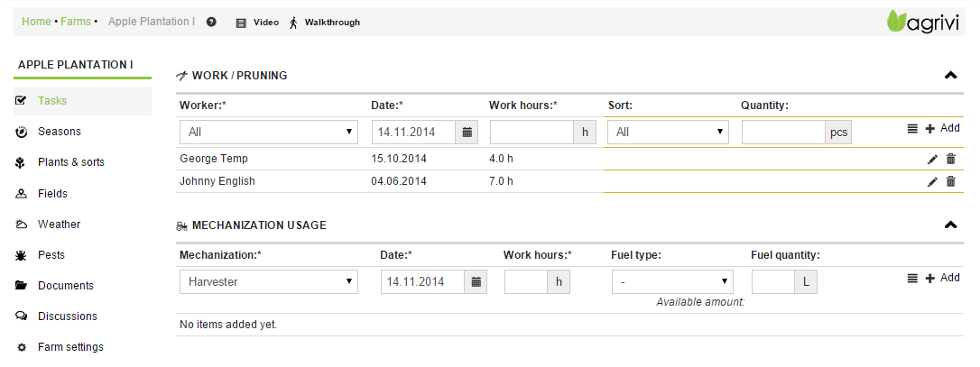
Task: Click list icon in Work/Pruning row
Action: click(912, 129)
